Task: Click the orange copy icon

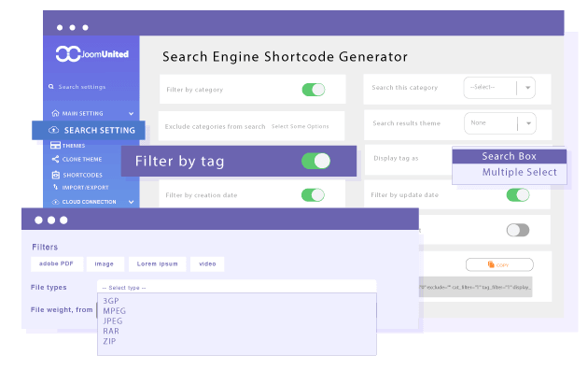Action: point(491,264)
